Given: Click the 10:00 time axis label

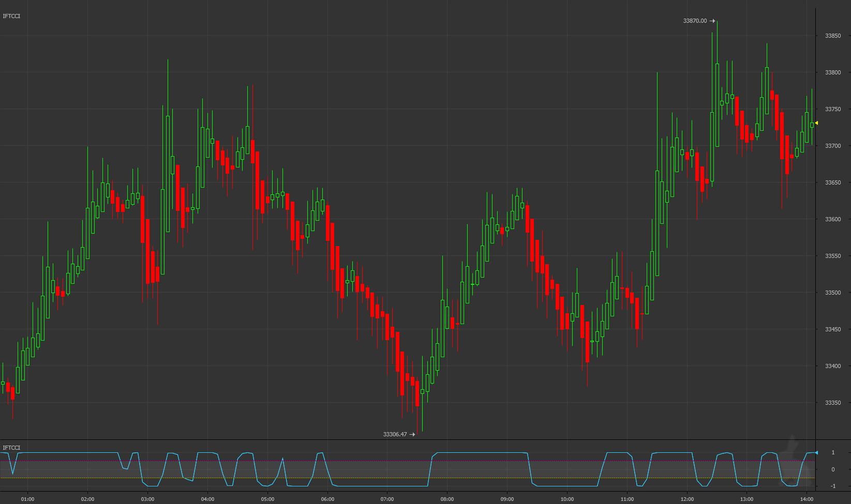Looking at the screenshot, I should (567, 499).
